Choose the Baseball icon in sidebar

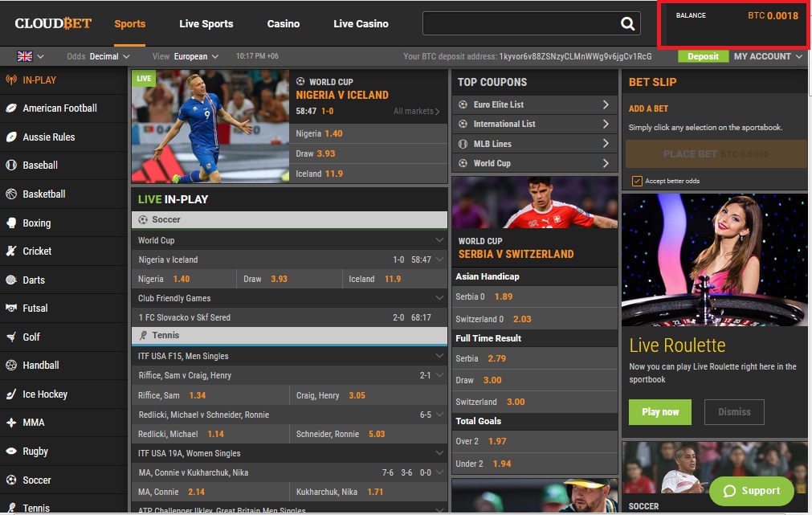11,166
